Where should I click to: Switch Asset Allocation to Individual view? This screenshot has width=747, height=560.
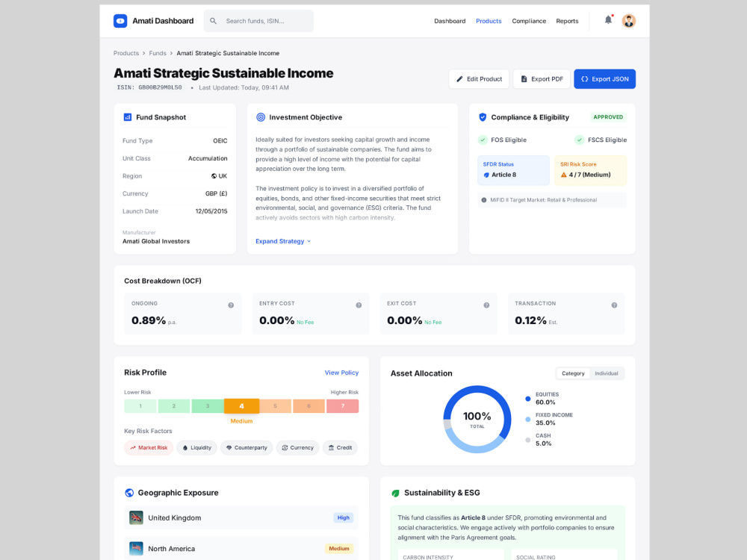[607, 373]
